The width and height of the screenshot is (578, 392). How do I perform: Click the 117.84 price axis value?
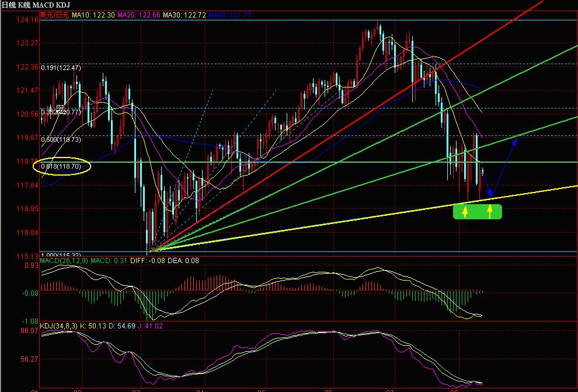27,185
